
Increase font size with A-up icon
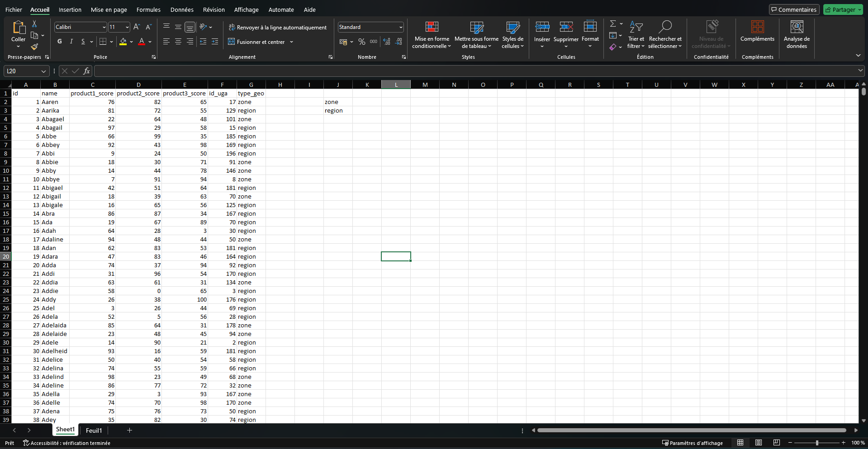[x=137, y=27]
